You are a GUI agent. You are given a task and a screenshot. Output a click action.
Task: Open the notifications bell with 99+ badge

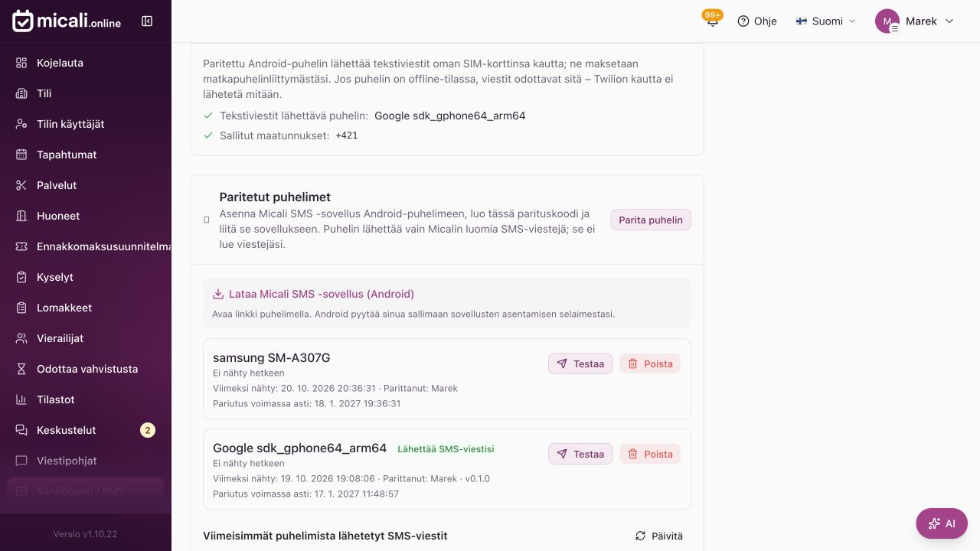(713, 21)
